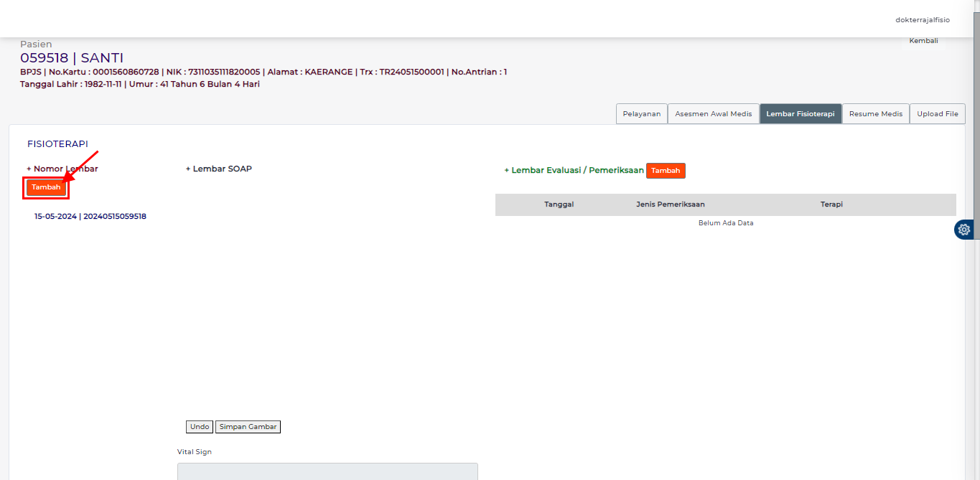Select the Lembar Fisioterapi tab
This screenshot has width=980, height=480.
click(x=800, y=114)
